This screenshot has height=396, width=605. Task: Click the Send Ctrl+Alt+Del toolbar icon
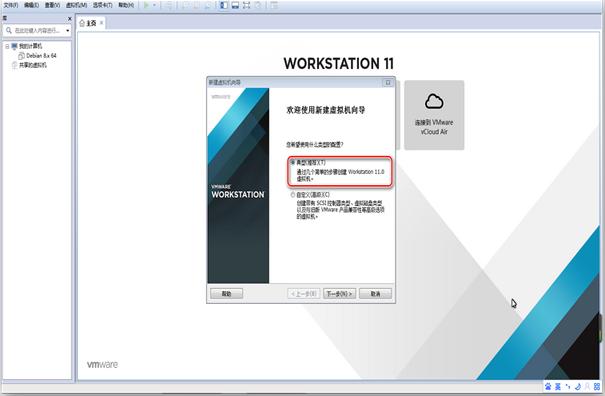click(168, 5)
